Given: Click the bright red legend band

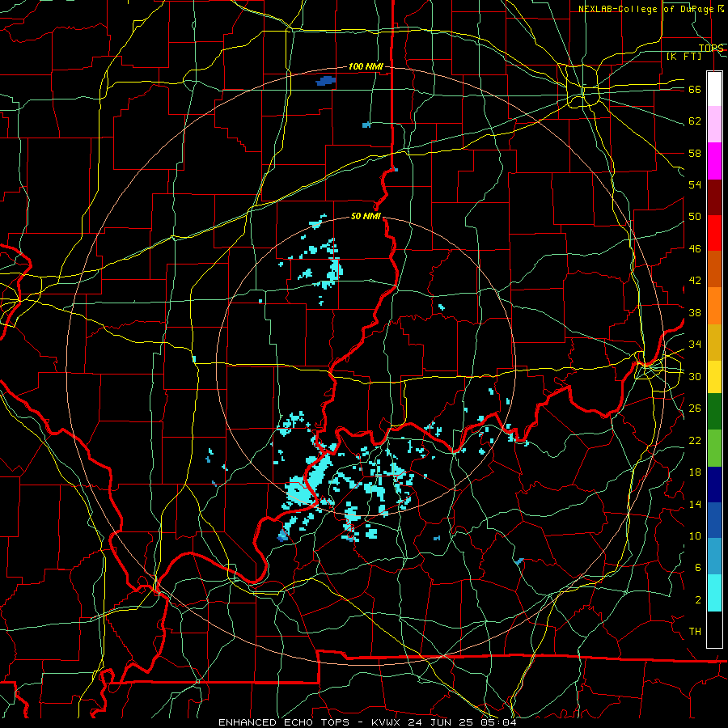Looking at the screenshot, I should click(x=714, y=233).
